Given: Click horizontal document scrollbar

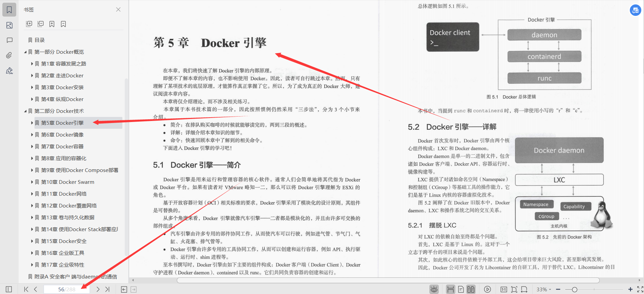Looking at the screenshot, I should (x=388, y=280).
